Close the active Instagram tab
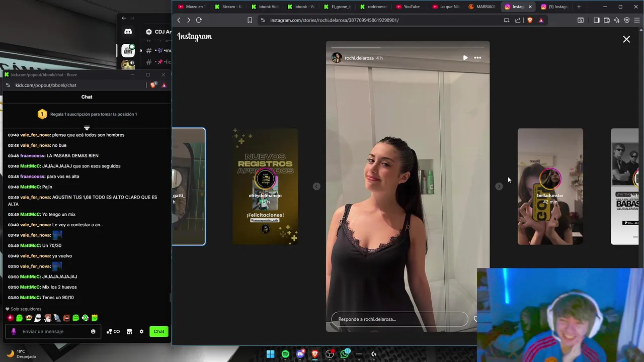644x362 pixels. [x=530, y=7]
